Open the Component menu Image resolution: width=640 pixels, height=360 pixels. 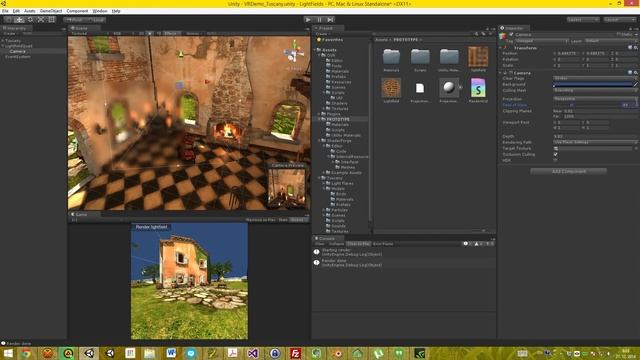[77, 11]
